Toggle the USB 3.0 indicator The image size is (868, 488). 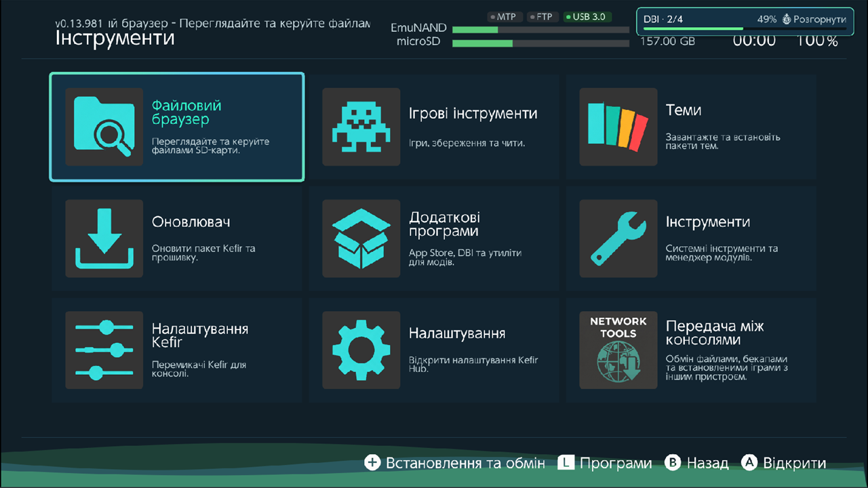tap(587, 16)
